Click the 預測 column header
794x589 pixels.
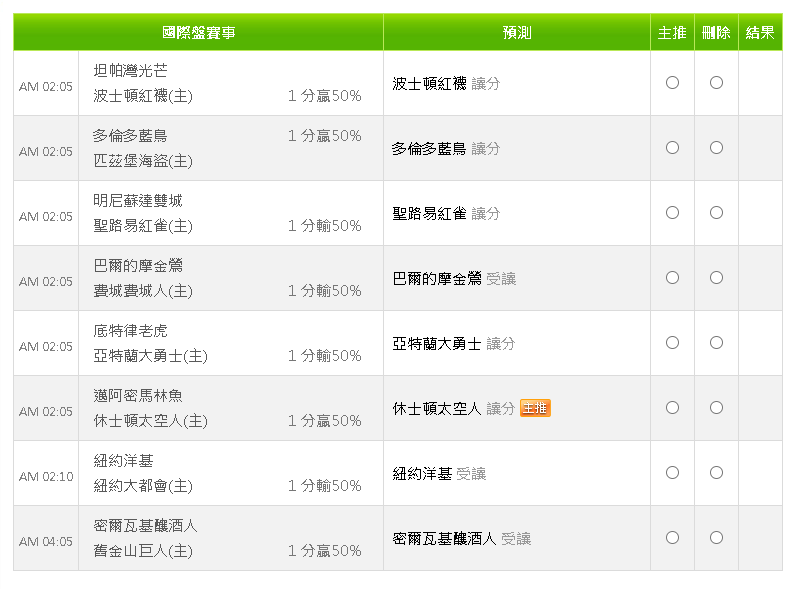(517, 32)
